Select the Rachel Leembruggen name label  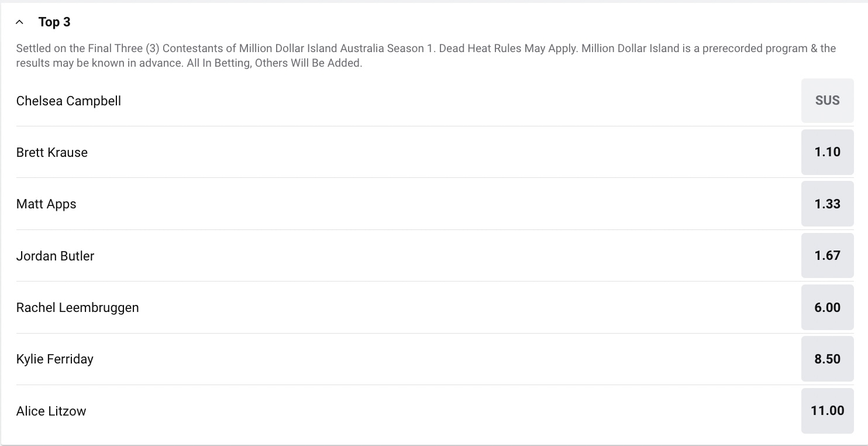pos(77,307)
